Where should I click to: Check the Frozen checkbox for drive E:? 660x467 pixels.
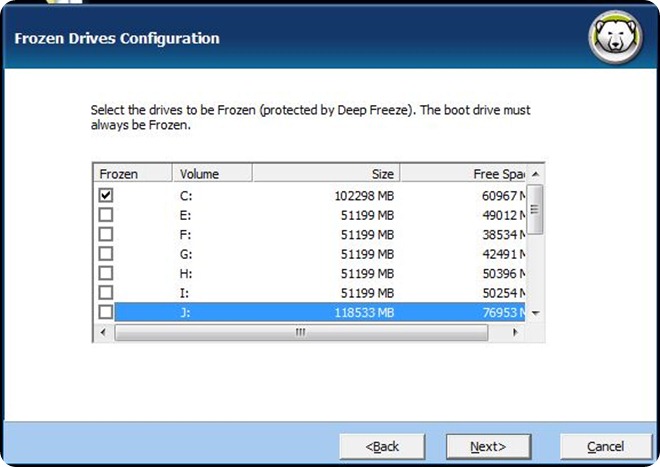pyautogui.click(x=106, y=215)
